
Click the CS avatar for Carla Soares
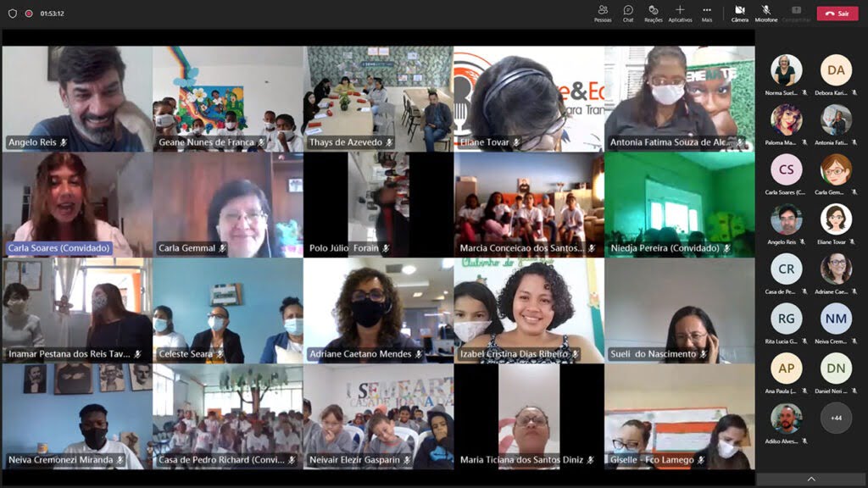click(x=786, y=169)
